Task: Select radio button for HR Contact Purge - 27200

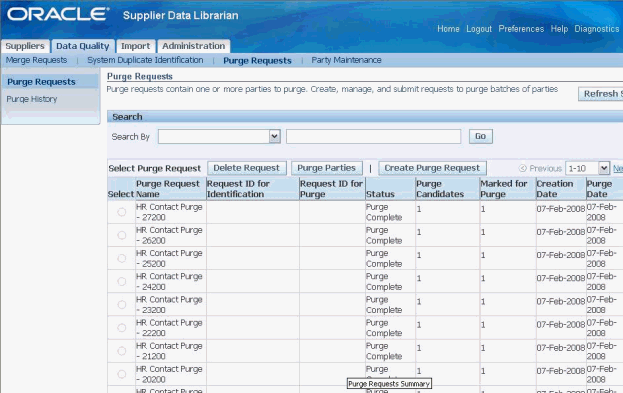Action: coord(122,212)
